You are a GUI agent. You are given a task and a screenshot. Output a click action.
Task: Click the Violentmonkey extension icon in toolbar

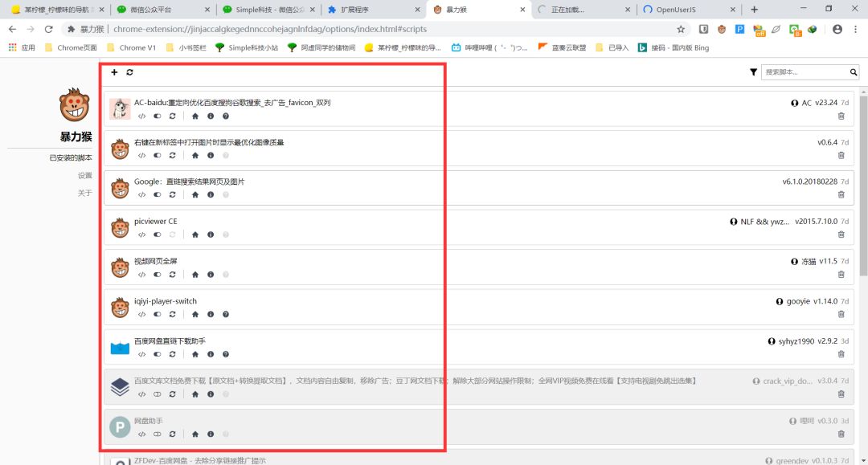(x=721, y=29)
